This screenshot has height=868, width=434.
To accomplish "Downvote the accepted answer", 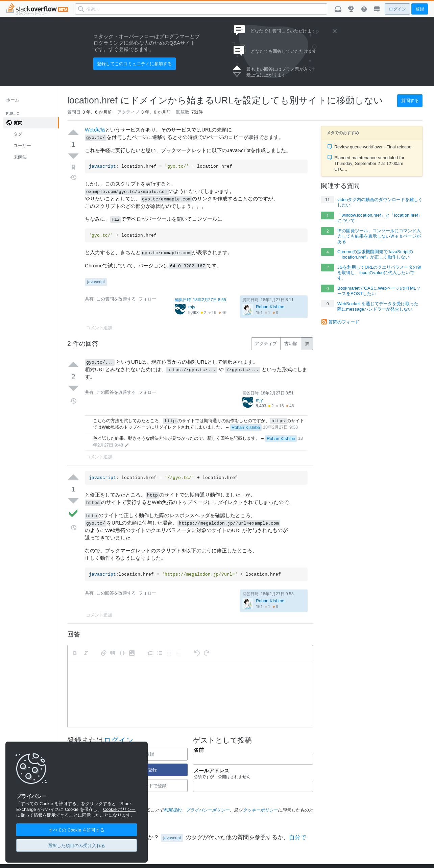I will click(73, 501).
